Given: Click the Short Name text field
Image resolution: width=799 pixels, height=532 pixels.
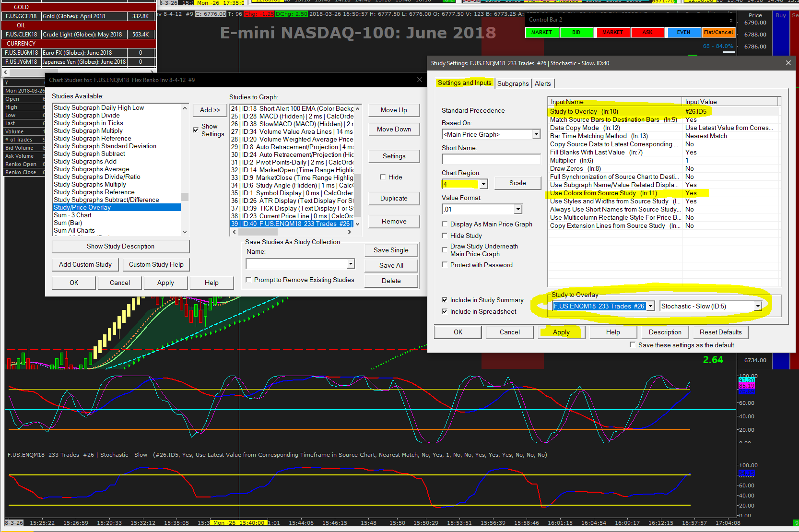Looking at the screenshot, I should click(491, 159).
